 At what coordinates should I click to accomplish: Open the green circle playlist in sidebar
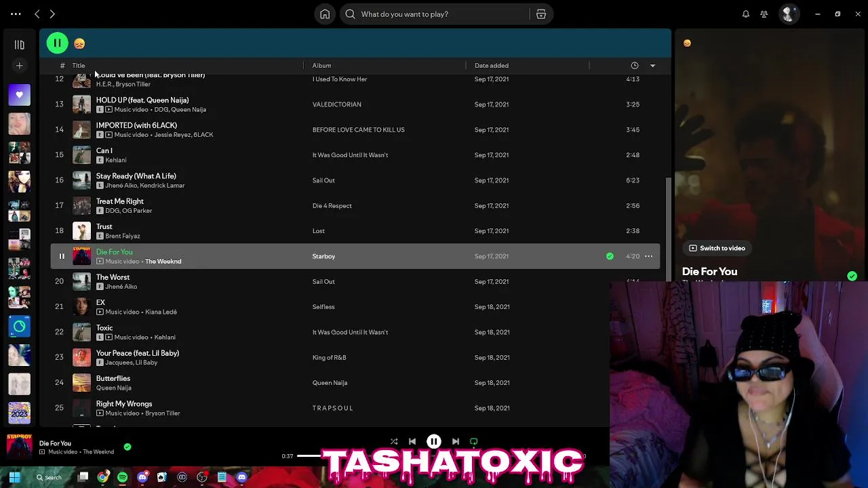pyautogui.click(x=19, y=326)
